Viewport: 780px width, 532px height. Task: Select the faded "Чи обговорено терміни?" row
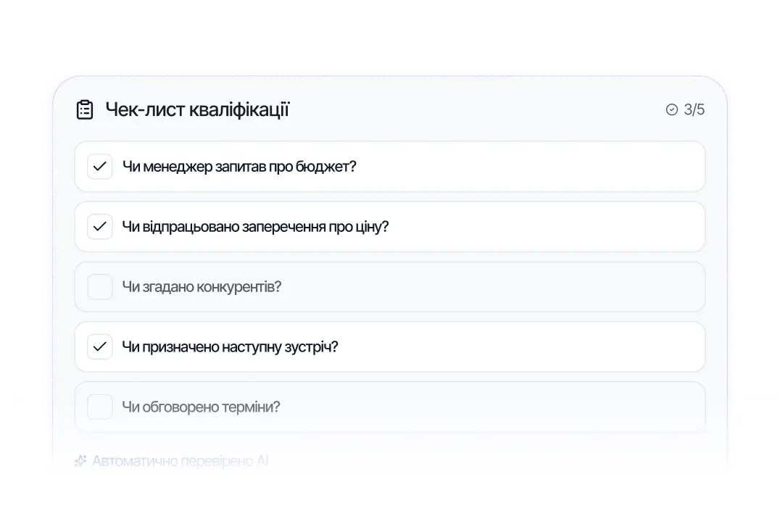pyautogui.click(x=390, y=407)
